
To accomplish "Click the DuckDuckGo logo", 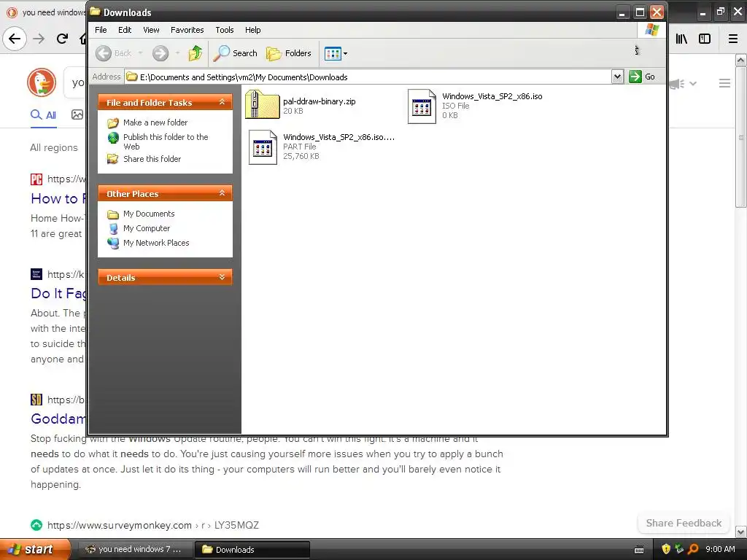I will coord(42,82).
